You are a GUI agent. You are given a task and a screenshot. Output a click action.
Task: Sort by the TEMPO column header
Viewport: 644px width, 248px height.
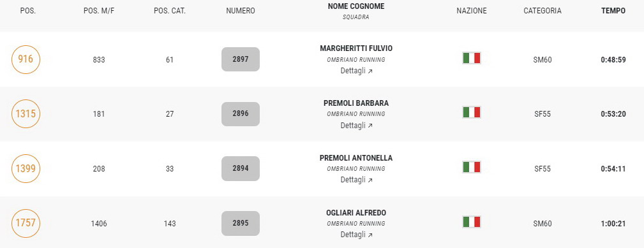point(613,11)
